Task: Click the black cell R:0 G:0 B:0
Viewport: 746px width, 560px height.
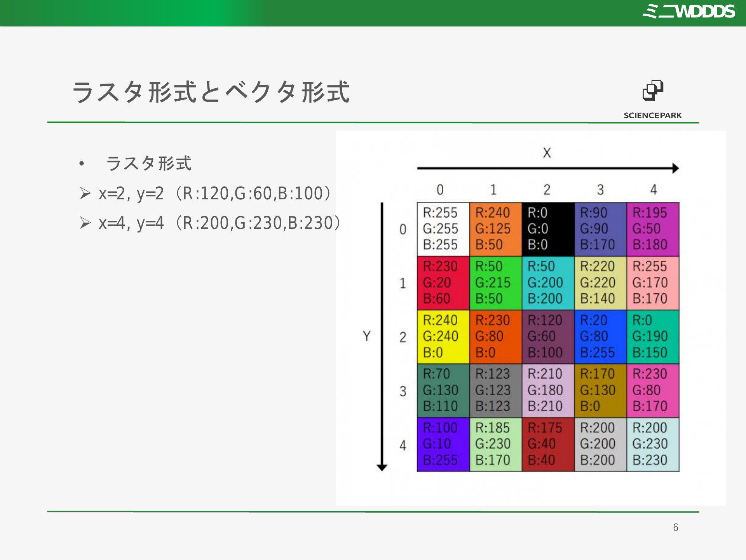Action: tap(548, 229)
